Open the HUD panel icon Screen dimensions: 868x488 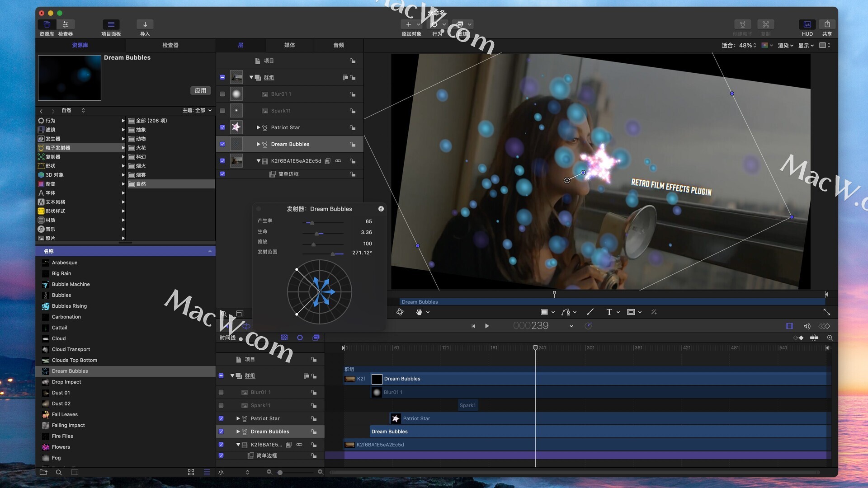coord(807,24)
